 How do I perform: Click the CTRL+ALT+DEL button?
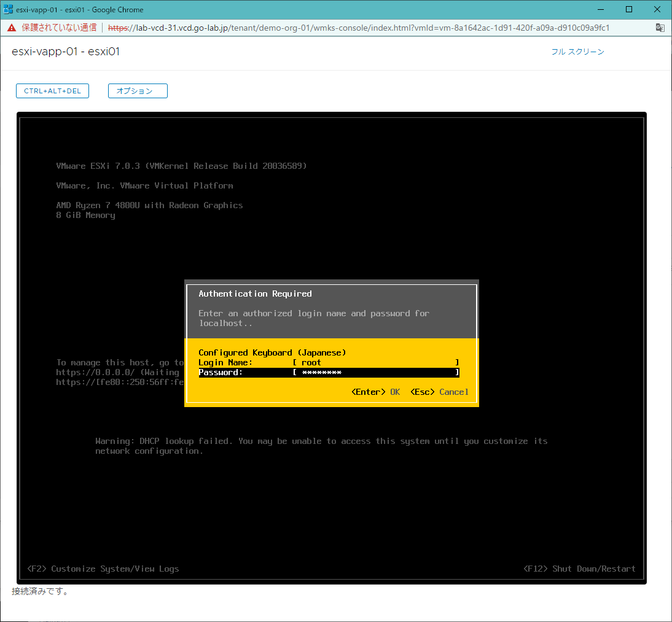coord(52,91)
